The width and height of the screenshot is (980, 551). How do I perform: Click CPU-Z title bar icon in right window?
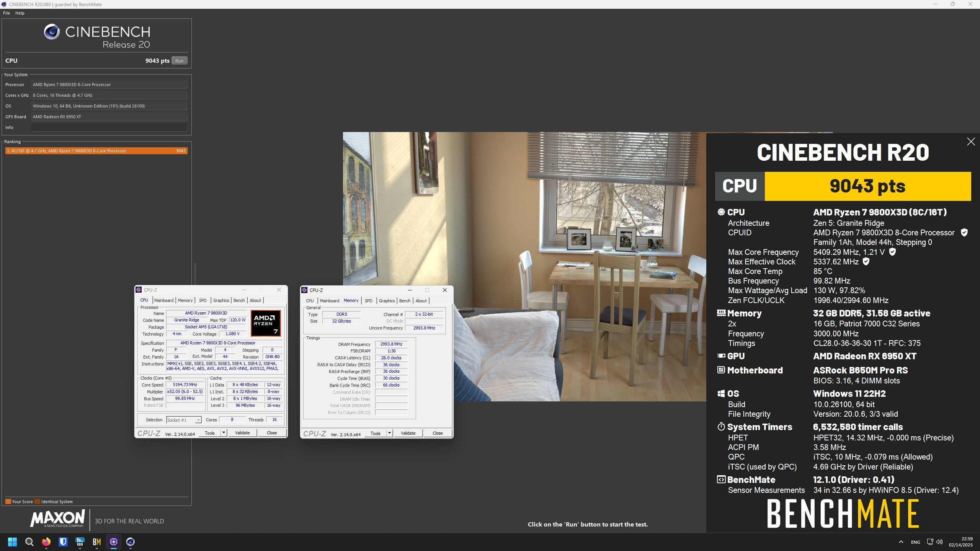point(305,290)
